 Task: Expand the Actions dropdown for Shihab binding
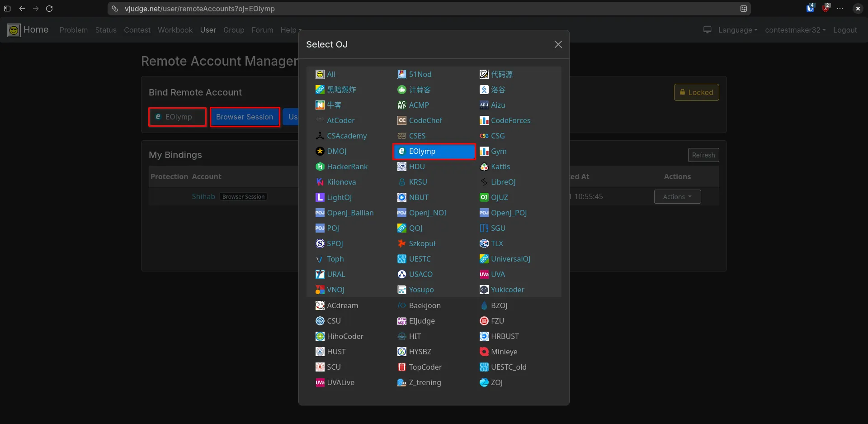pyautogui.click(x=677, y=196)
